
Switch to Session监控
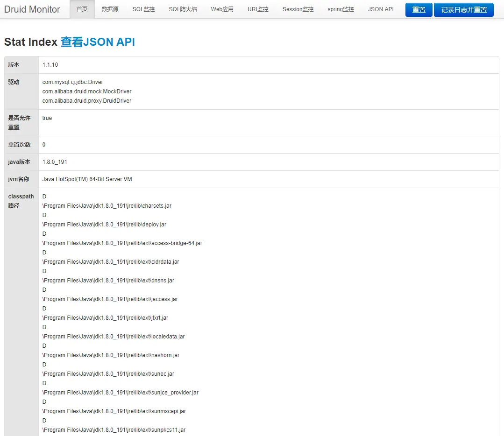click(298, 9)
